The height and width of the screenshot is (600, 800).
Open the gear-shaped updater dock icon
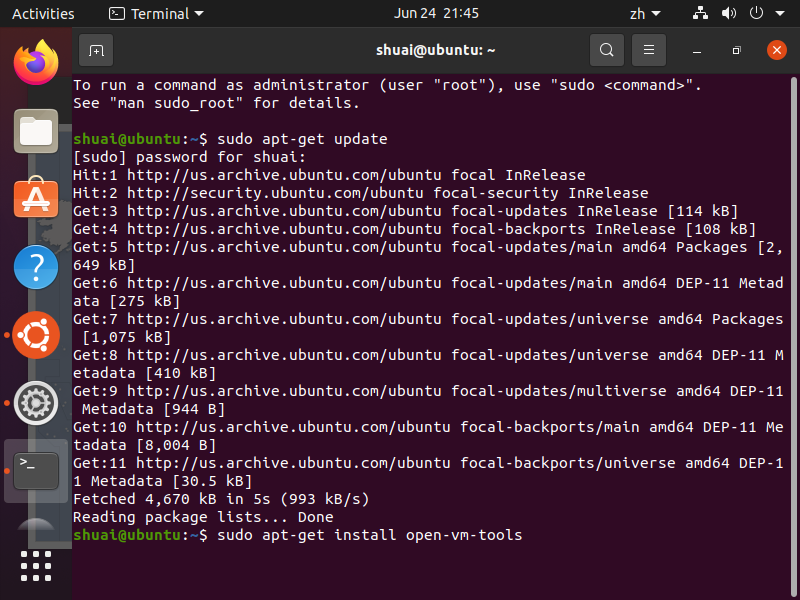point(35,403)
